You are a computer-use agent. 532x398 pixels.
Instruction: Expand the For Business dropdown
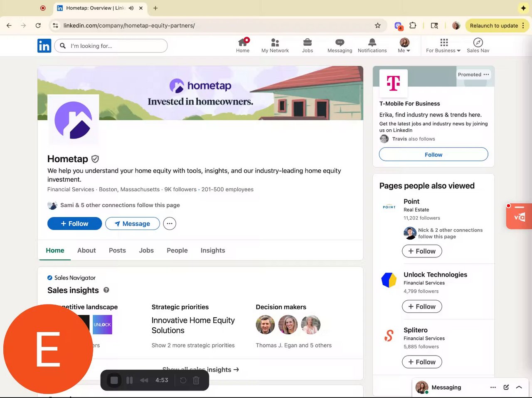pos(443,45)
